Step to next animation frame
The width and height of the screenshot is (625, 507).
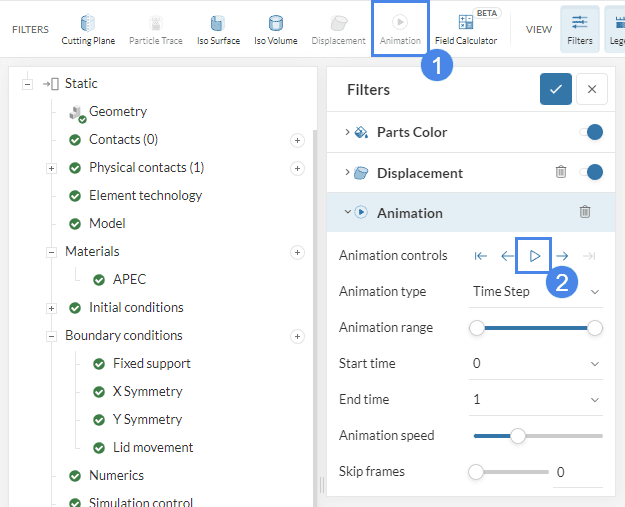(x=562, y=256)
